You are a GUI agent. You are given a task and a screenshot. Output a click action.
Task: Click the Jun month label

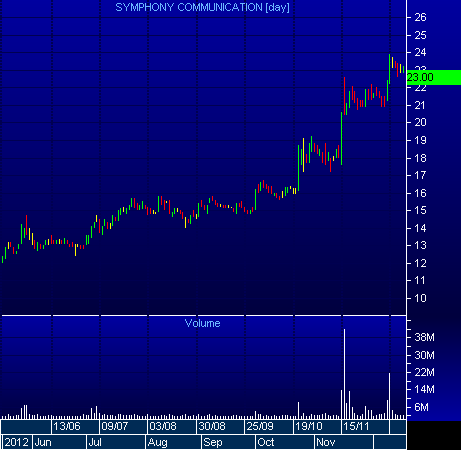pyautogui.click(x=43, y=442)
